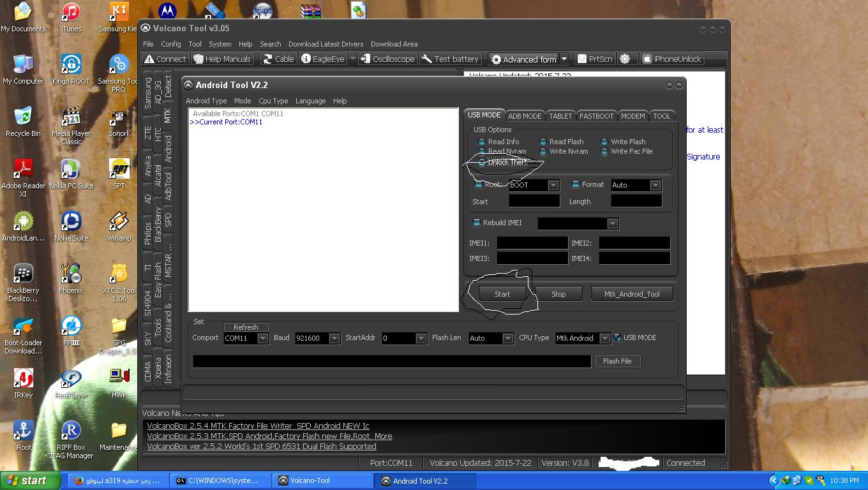Open Winamp desktop shortcut
The height and width of the screenshot is (490, 868).
[119, 226]
